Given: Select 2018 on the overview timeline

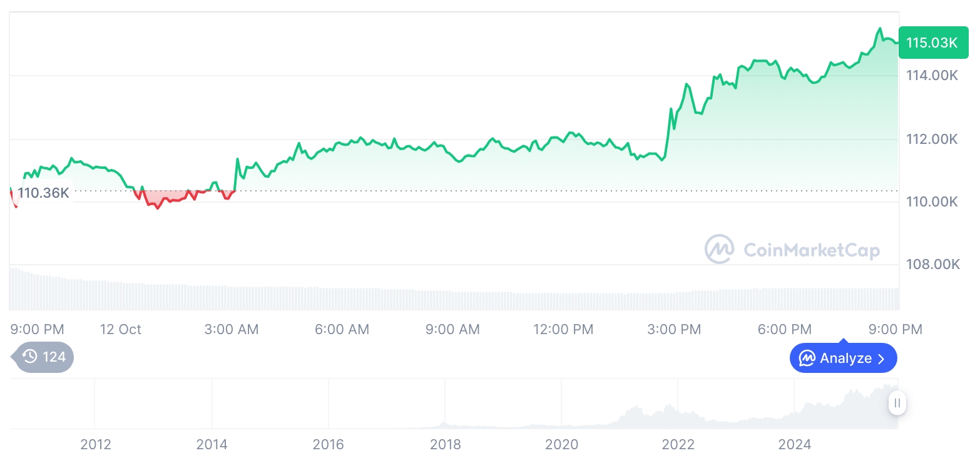Looking at the screenshot, I should coord(445,445).
